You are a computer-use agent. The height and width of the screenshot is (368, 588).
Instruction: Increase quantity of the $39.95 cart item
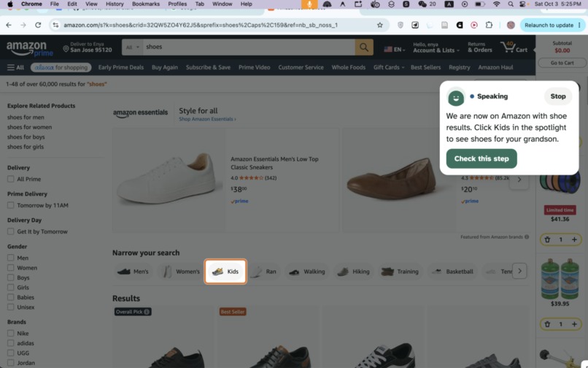[x=574, y=324]
